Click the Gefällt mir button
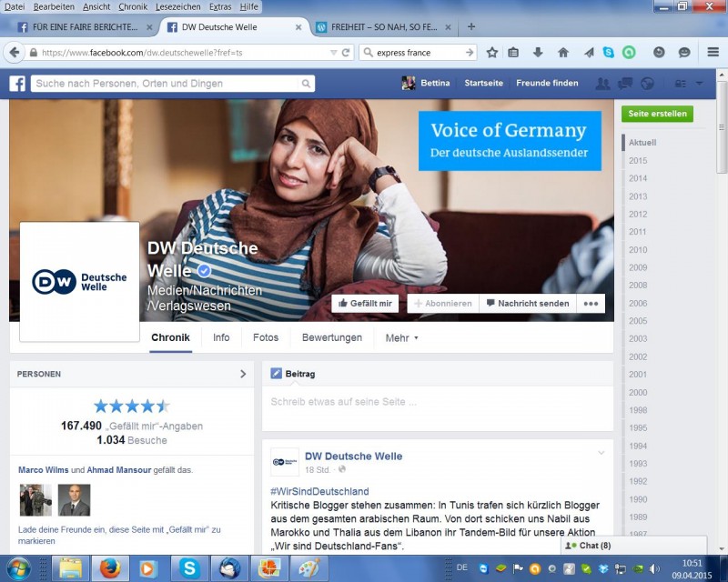This screenshot has width=728, height=582. 365,304
